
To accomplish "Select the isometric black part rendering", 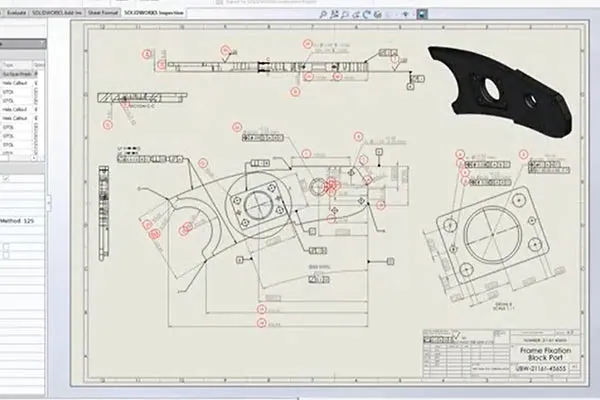I will pos(501,91).
